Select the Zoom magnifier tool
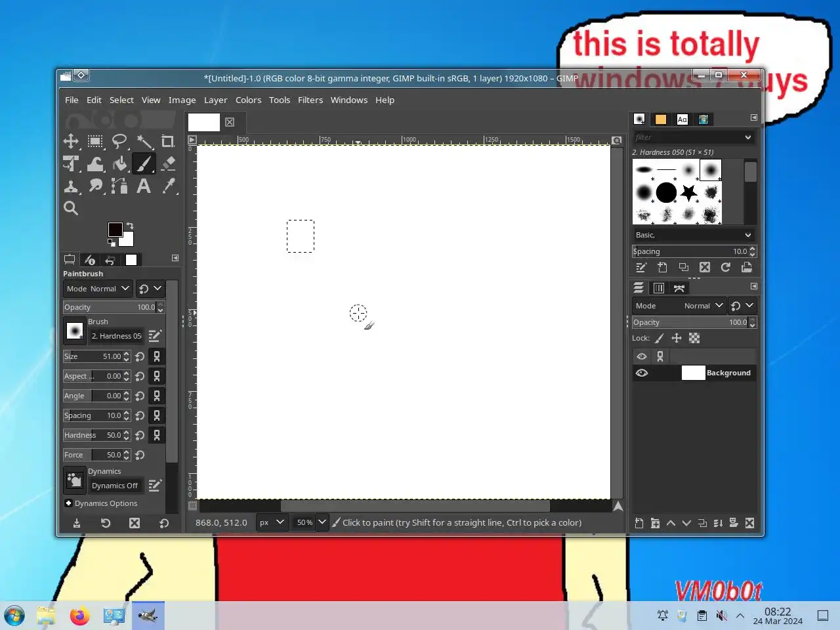 click(x=71, y=209)
